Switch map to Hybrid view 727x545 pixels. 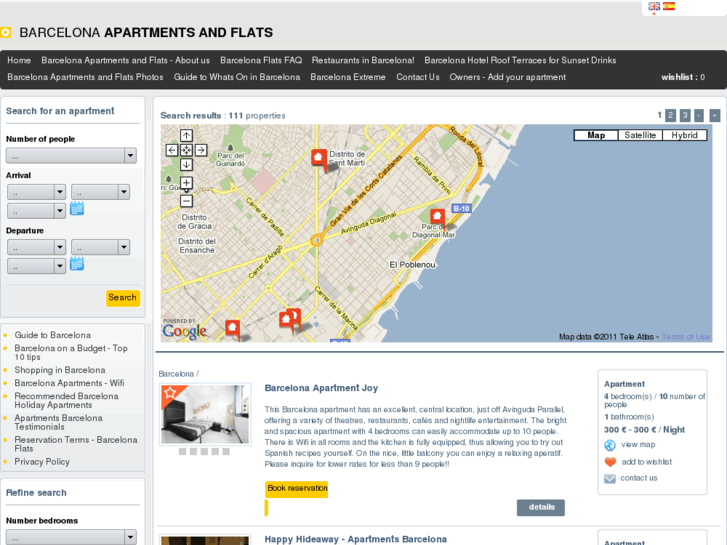(x=684, y=135)
